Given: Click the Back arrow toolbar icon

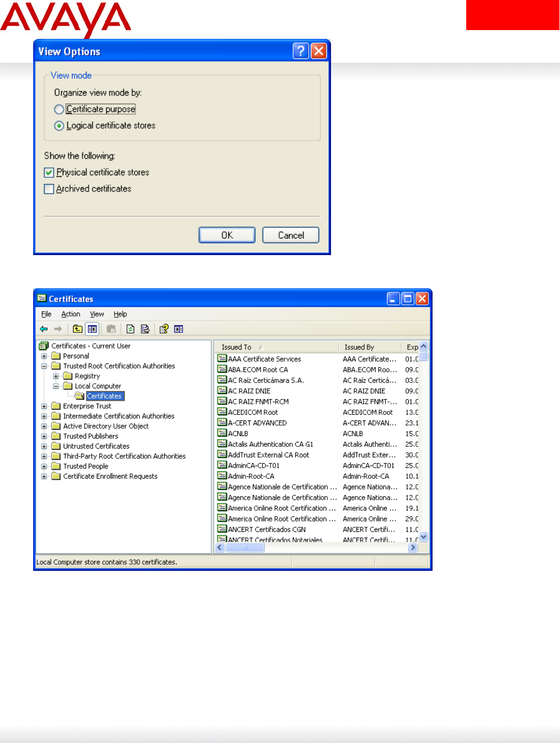Looking at the screenshot, I should coord(44,329).
